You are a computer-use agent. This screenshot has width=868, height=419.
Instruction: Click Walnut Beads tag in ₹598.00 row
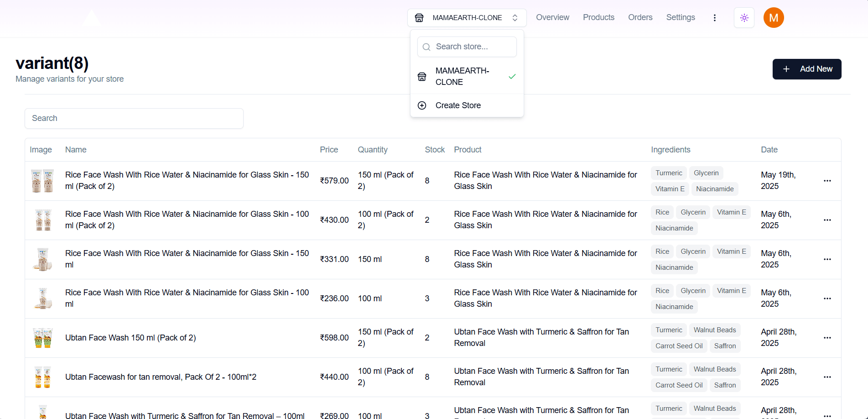coord(715,330)
